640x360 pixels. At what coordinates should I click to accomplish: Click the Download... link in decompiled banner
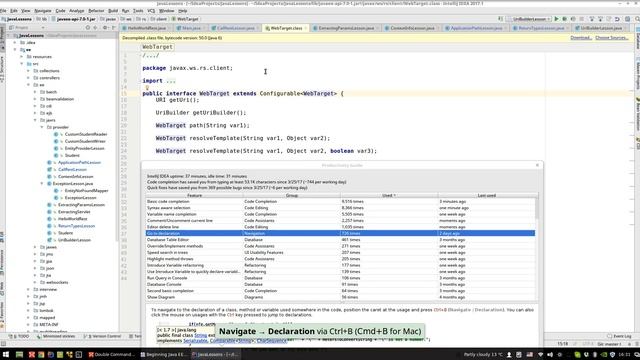tap(580, 38)
